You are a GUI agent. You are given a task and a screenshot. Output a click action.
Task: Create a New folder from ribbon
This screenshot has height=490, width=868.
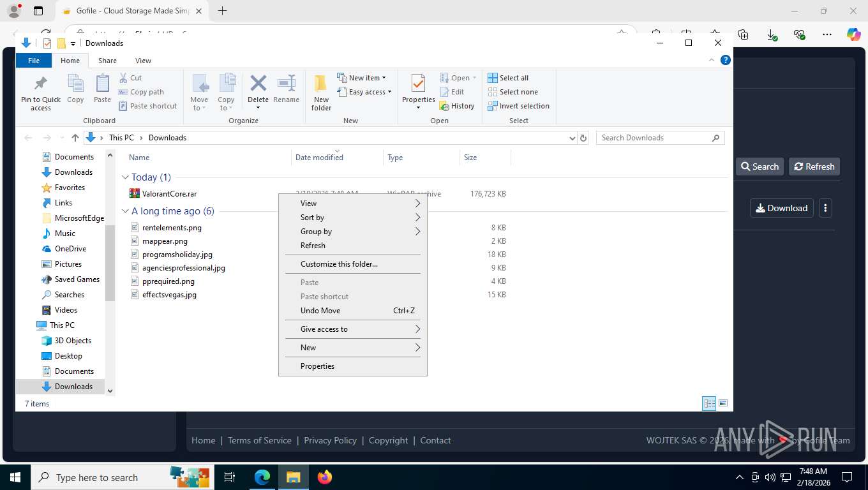(321, 93)
